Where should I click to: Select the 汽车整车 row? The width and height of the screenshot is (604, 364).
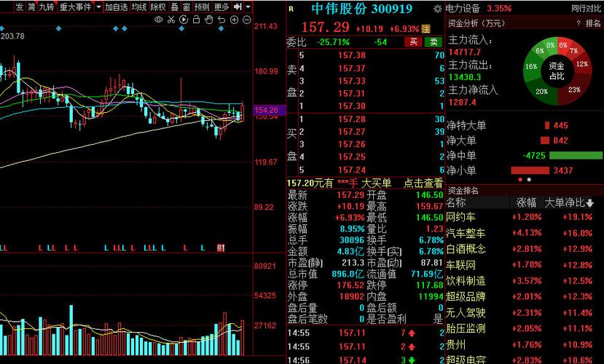coord(525,233)
